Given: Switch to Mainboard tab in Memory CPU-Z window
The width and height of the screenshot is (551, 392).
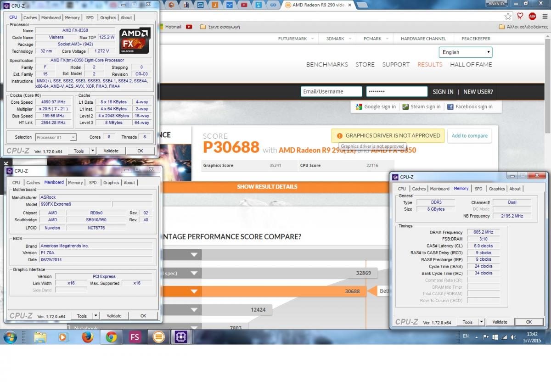Looking at the screenshot, I should (439, 189).
